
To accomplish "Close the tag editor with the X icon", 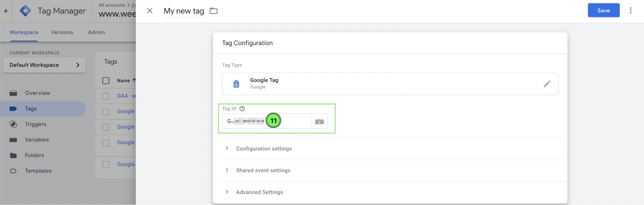I will 149,11.
